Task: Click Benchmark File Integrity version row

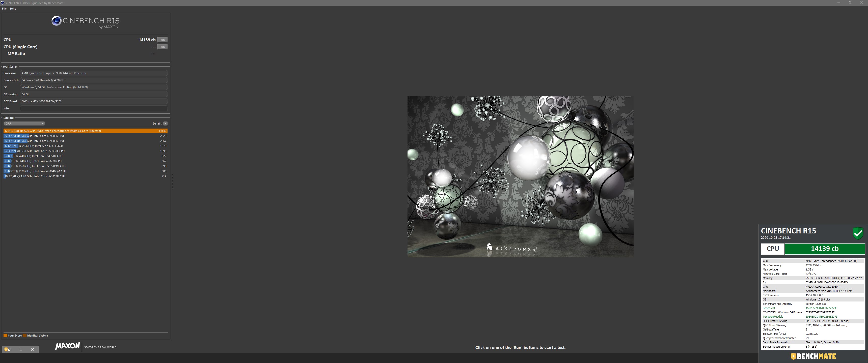Action: pos(813,304)
